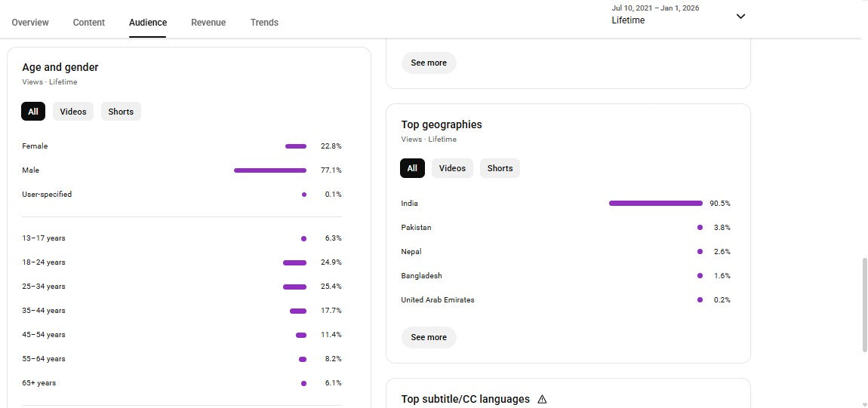Screen dimensions: 868x408
Task: Click See more under Top geographies
Action: coord(429,337)
